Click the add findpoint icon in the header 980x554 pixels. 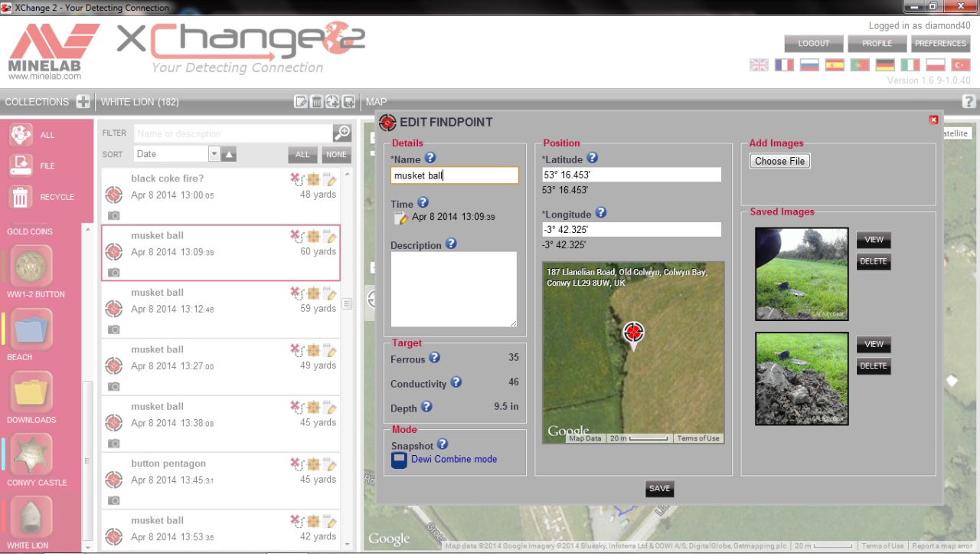[x=332, y=102]
